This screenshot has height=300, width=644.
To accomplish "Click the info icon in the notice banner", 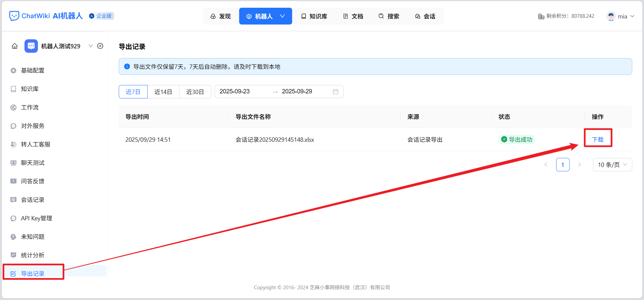I will point(127,67).
